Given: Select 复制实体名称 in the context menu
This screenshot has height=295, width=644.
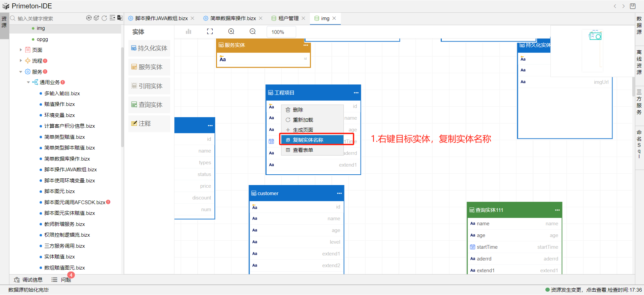Looking at the screenshot, I should click(308, 140).
